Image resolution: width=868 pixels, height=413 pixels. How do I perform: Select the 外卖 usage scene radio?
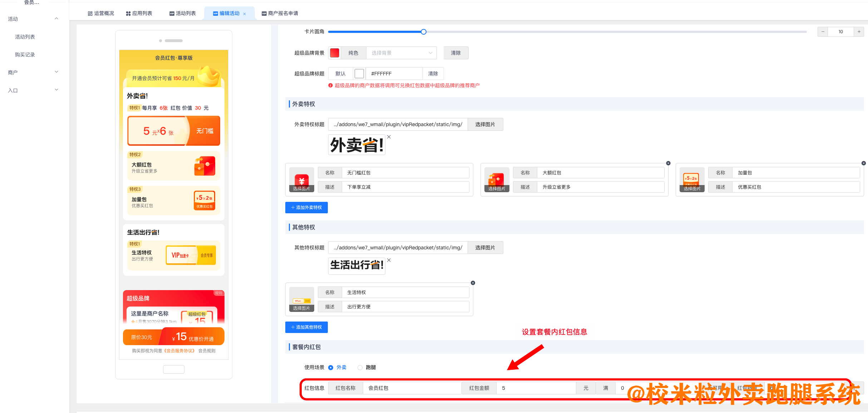coord(332,367)
